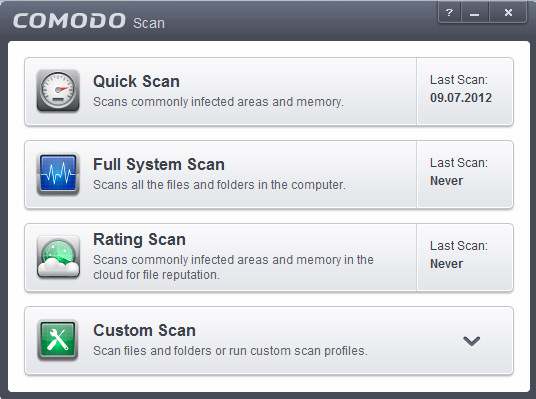Select the Rating Scan title text
Image resolution: width=536 pixels, height=399 pixels.
(x=139, y=239)
